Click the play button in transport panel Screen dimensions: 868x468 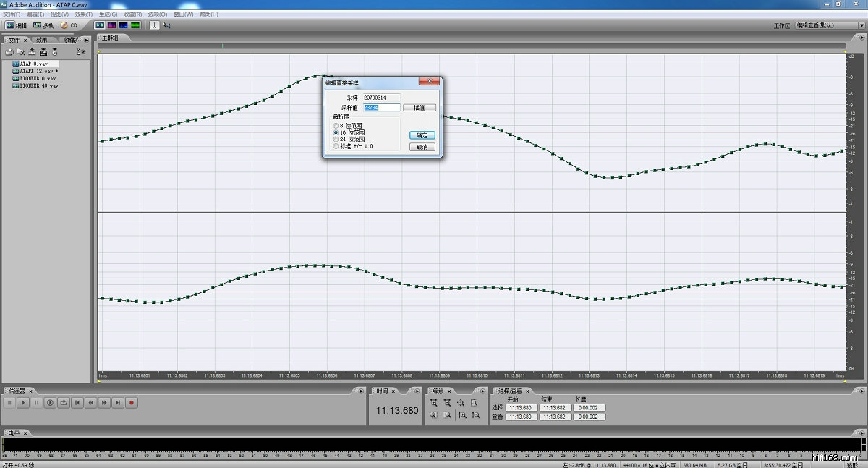click(x=23, y=403)
